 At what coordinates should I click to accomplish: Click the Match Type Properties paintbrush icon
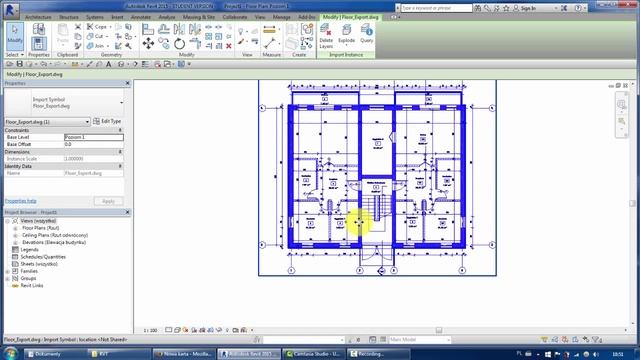(78, 46)
